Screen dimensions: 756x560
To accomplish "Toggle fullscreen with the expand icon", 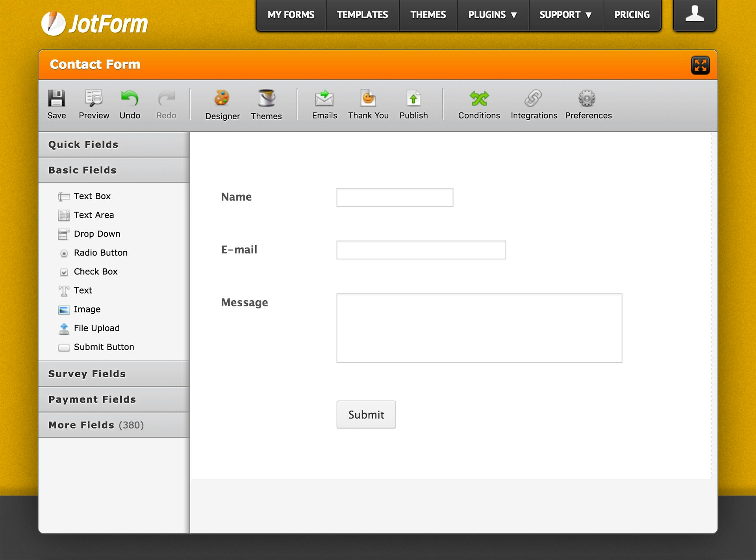I will click(700, 65).
